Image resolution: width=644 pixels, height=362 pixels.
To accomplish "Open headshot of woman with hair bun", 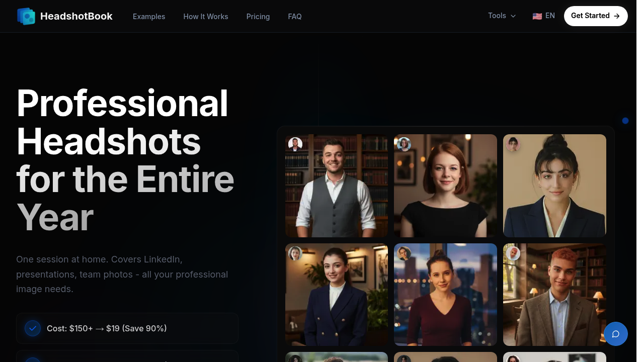I will coord(554,186).
